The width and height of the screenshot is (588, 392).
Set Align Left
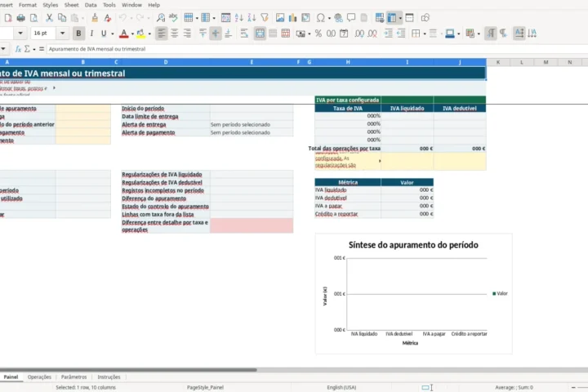pos(161,33)
